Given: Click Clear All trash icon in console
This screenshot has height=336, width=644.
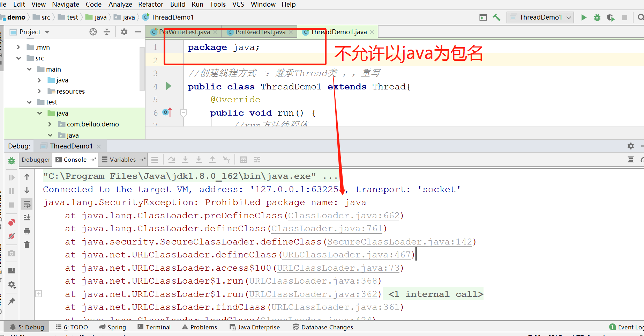Looking at the screenshot, I should [27, 244].
